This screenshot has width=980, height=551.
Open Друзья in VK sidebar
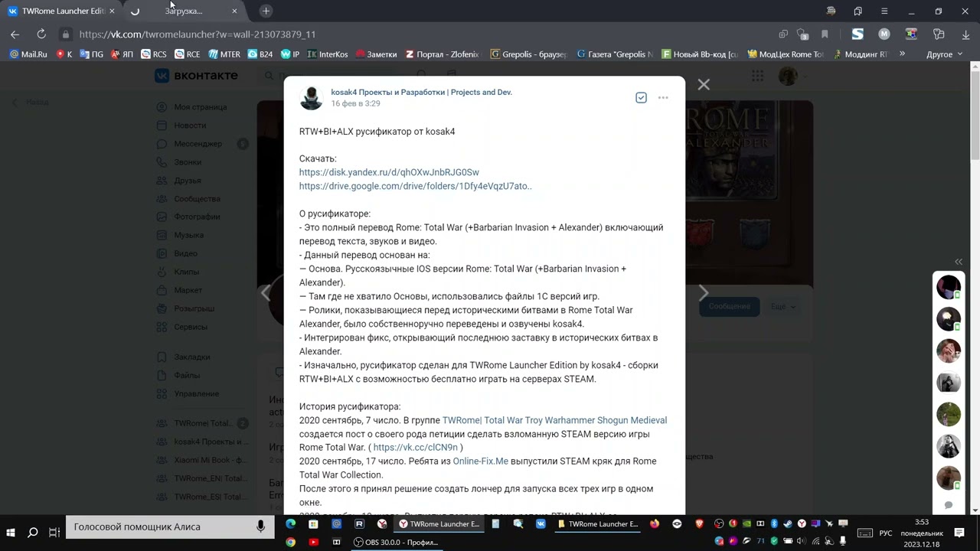pyautogui.click(x=188, y=181)
